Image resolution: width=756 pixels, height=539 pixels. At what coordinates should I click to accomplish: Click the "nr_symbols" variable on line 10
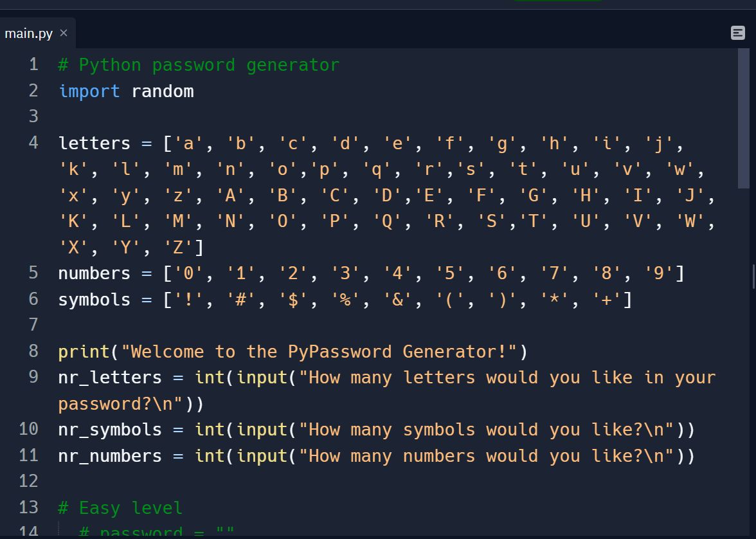point(110,430)
